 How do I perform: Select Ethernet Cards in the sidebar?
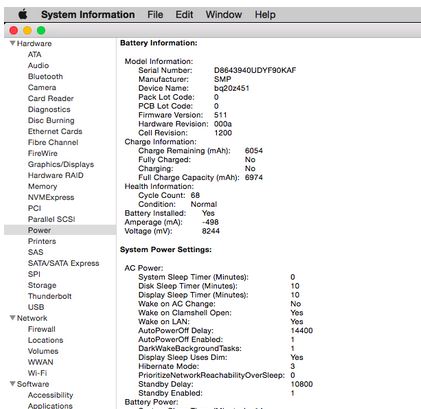click(x=55, y=131)
